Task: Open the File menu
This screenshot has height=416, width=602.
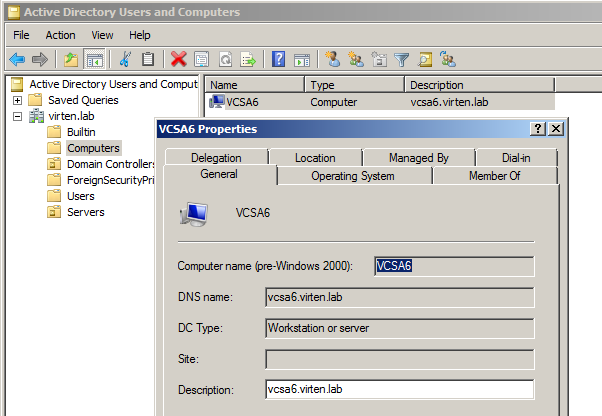Action: pyautogui.click(x=21, y=35)
